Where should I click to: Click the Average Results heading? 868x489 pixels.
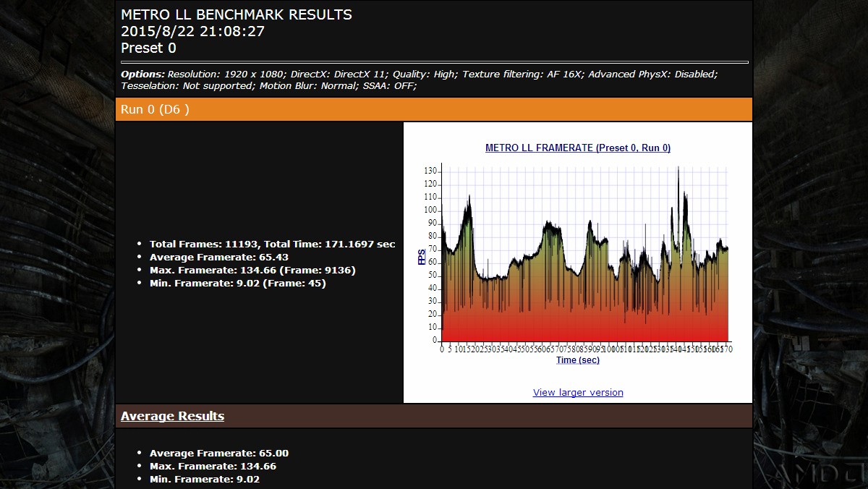click(x=172, y=416)
